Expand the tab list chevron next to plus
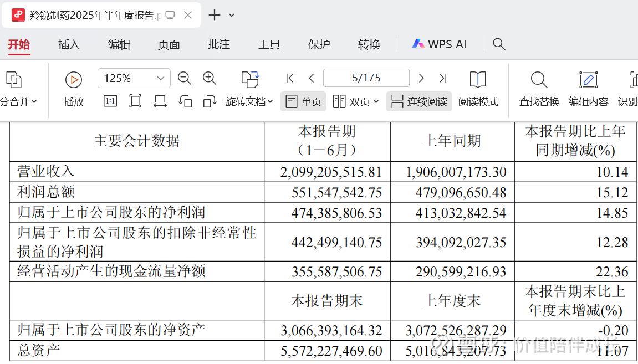 tap(232, 15)
